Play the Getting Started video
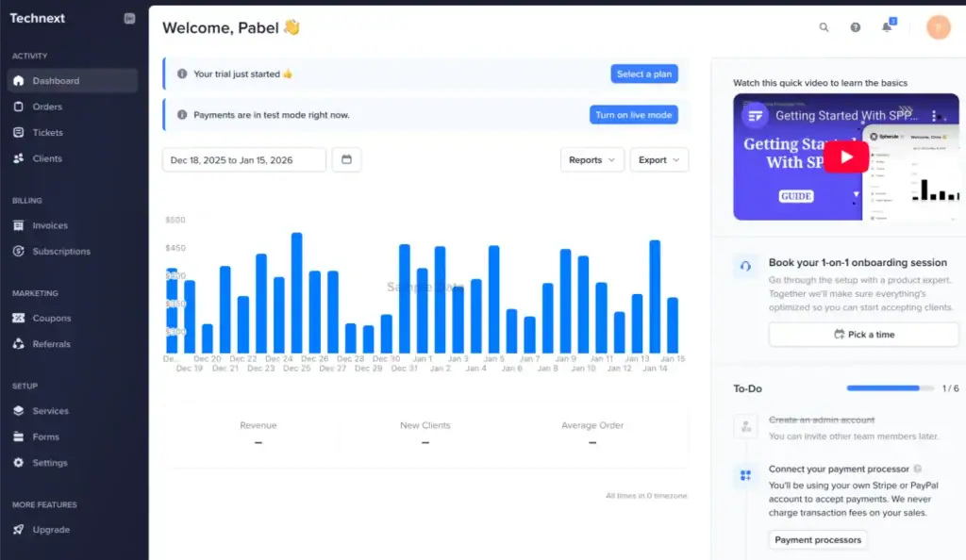Viewport: 966px width, 560px height. pyautogui.click(x=845, y=156)
